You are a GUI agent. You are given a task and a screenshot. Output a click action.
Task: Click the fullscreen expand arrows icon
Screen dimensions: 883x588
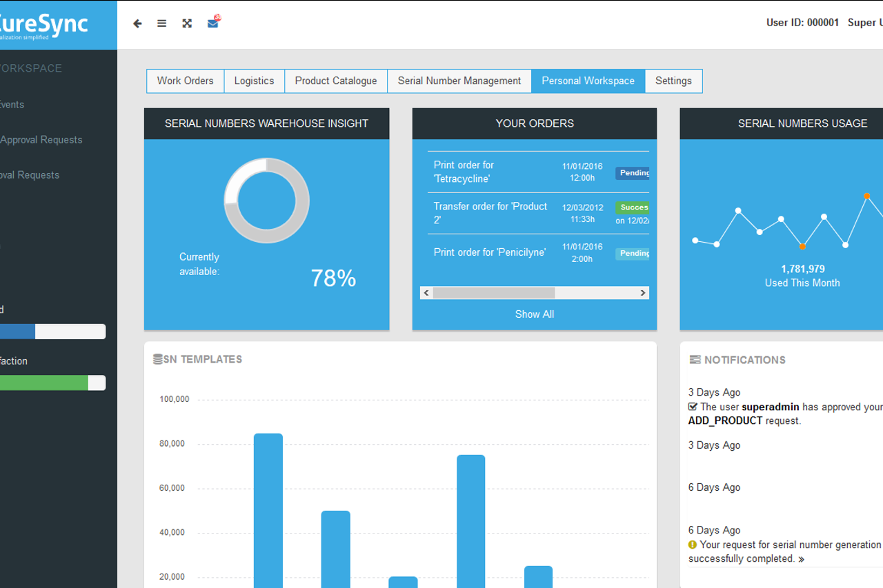[x=186, y=23]
